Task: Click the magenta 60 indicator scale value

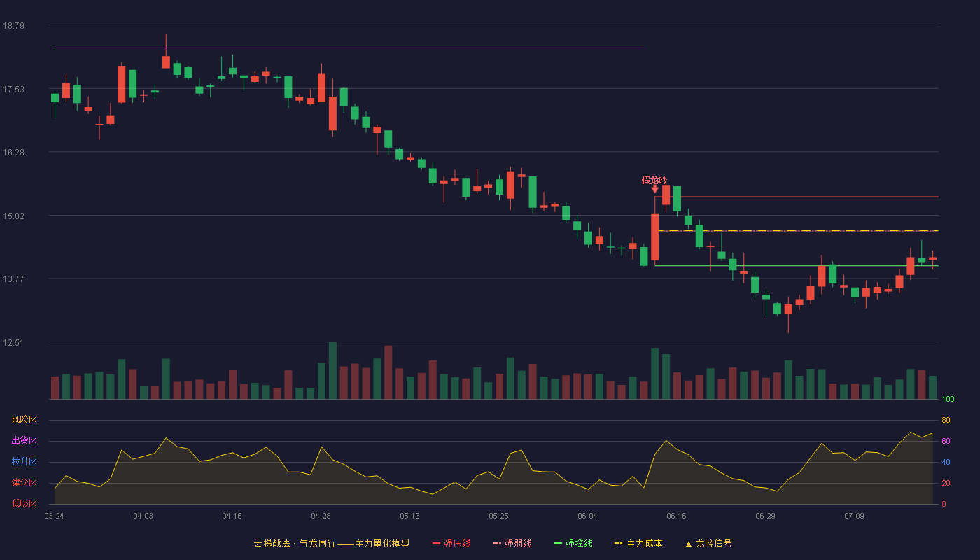Action: pyautogui.click(x=946, y=441)
